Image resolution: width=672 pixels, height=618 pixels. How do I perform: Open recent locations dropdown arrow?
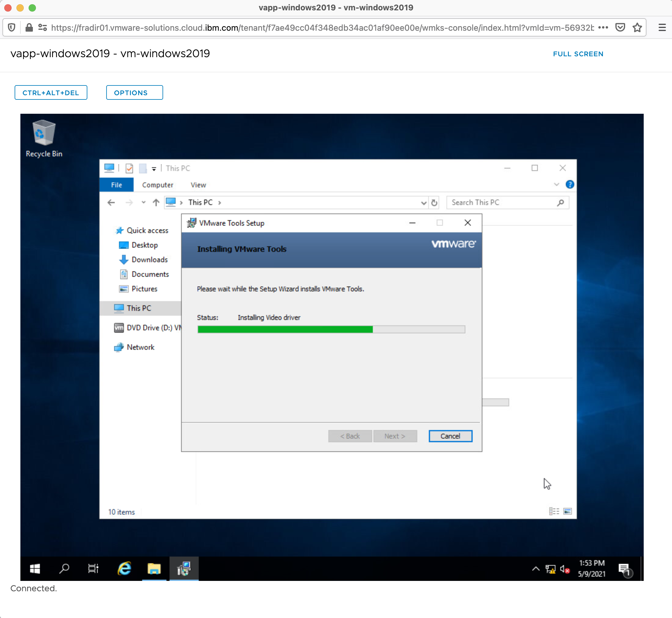(x=144, y=202)
